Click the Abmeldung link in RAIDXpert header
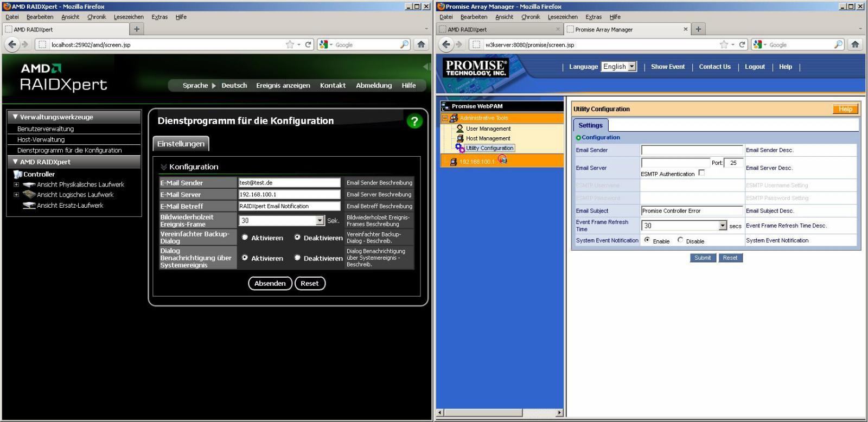 tap(374, 86)
